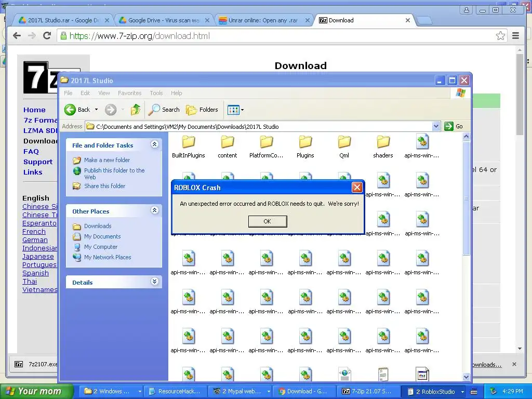532x399 pixels.
Task: Click the Up folder icon in the Explorer toolbar
Action: [x=136, y=110]
